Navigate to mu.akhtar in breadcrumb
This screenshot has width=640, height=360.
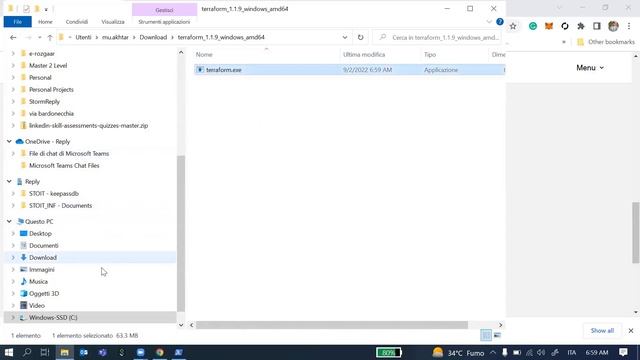(115, 37)
